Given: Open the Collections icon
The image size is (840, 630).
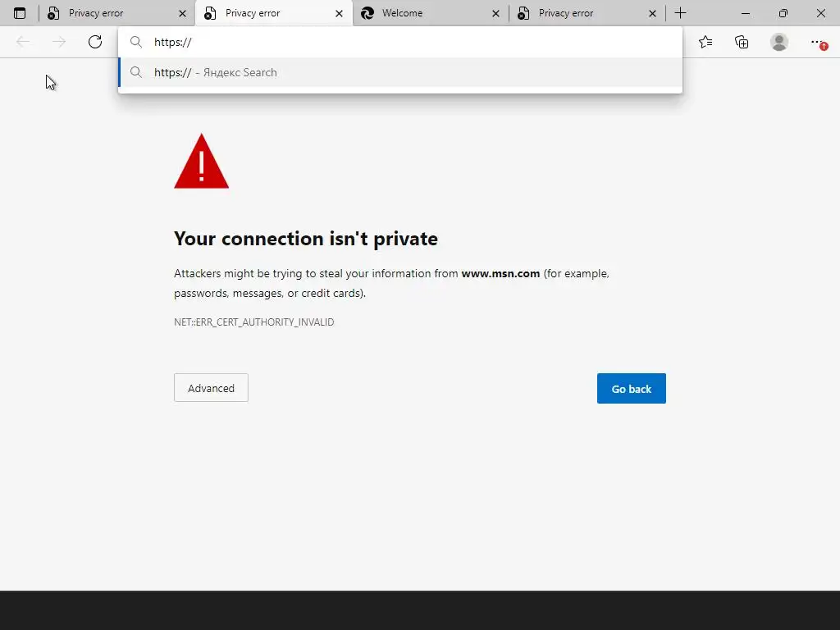Looking at the screenshot, I should pyautogui.click(x=742, y=42).
